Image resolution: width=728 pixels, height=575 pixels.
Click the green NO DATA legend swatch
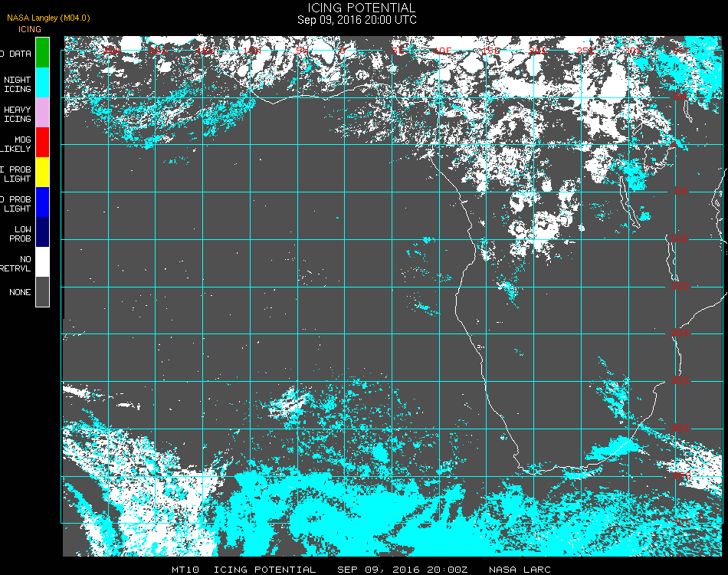[42, 52]
